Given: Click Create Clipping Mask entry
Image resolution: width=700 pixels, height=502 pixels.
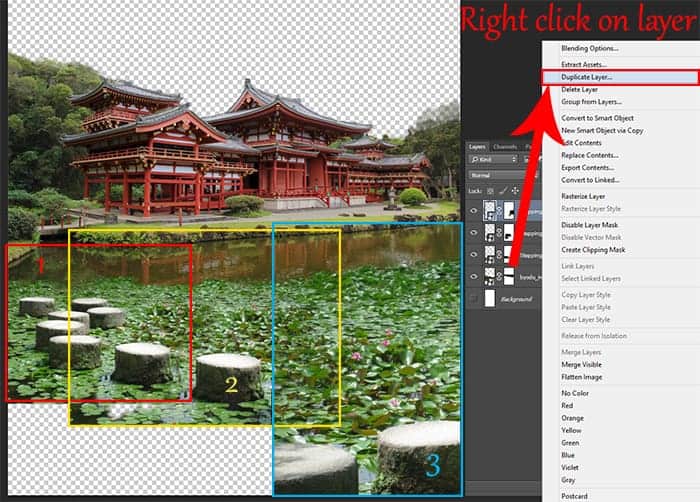Looking at the screenshot, I should [x=593, y=250].
